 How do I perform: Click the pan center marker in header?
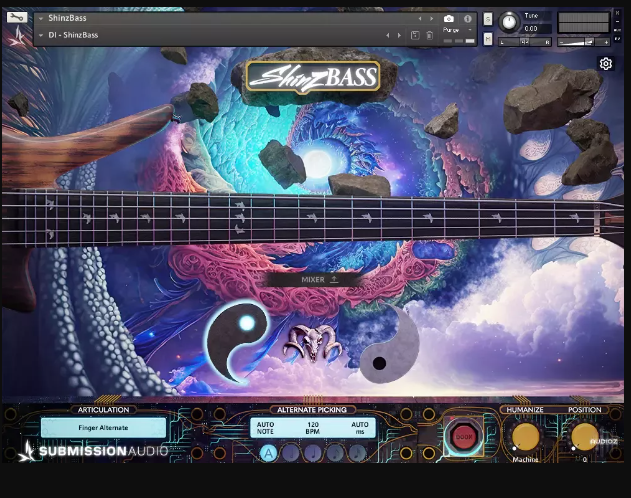click(525, 42)
